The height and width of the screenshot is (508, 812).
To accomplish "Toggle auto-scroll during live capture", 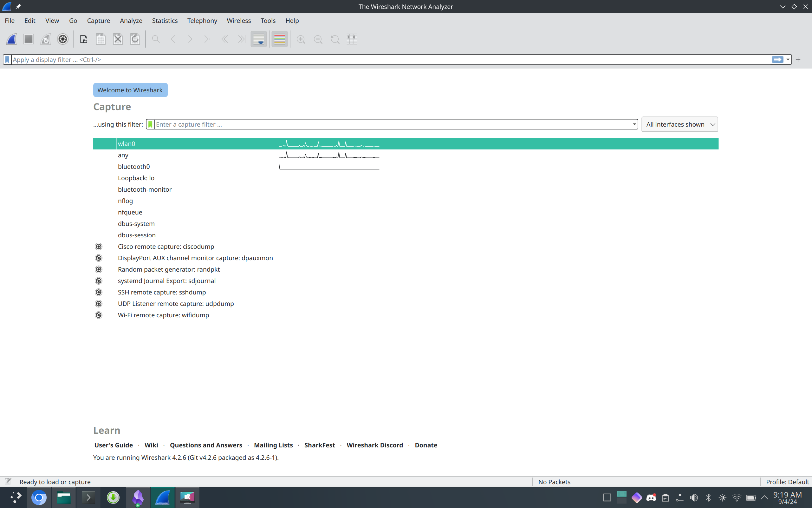I will coord(258,39).
